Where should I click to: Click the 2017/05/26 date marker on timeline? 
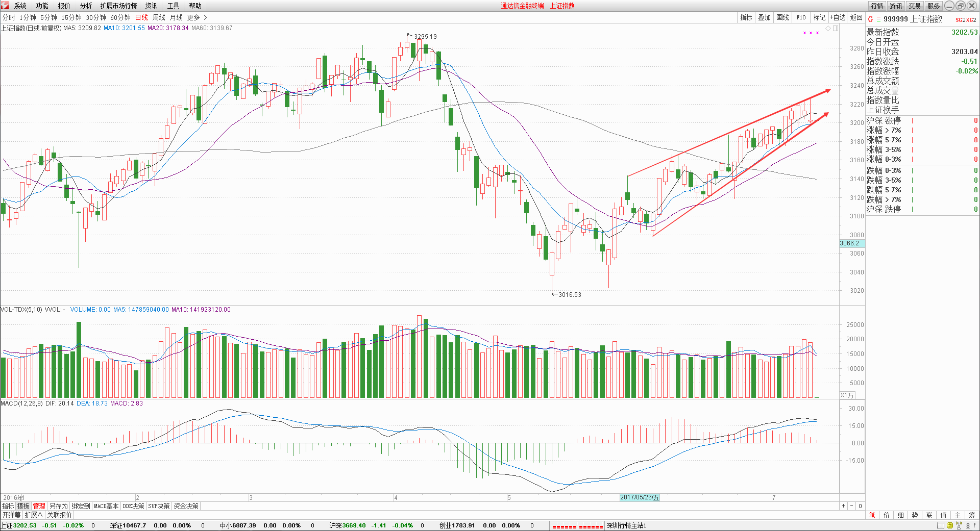coord(640,497)
